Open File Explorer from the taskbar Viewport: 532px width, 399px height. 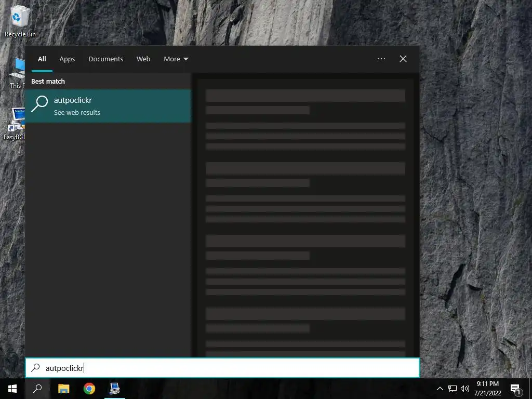coord(63,389)
